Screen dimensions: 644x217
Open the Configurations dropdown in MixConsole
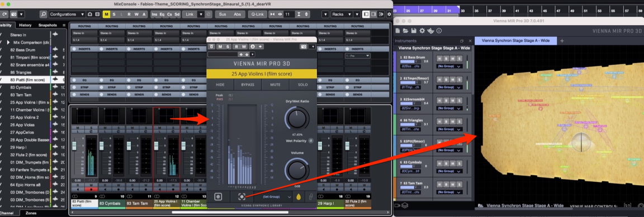tap(67, 15)
